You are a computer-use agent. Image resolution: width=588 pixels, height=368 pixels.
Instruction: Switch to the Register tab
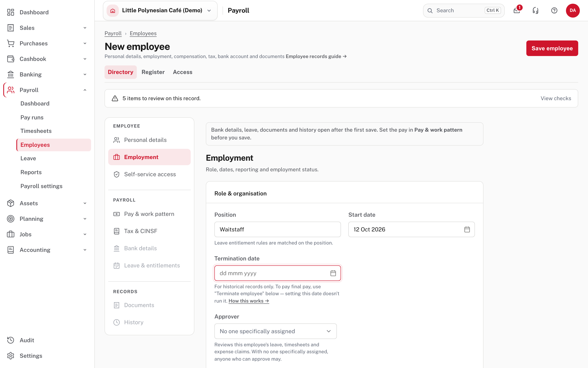[153, 72]
